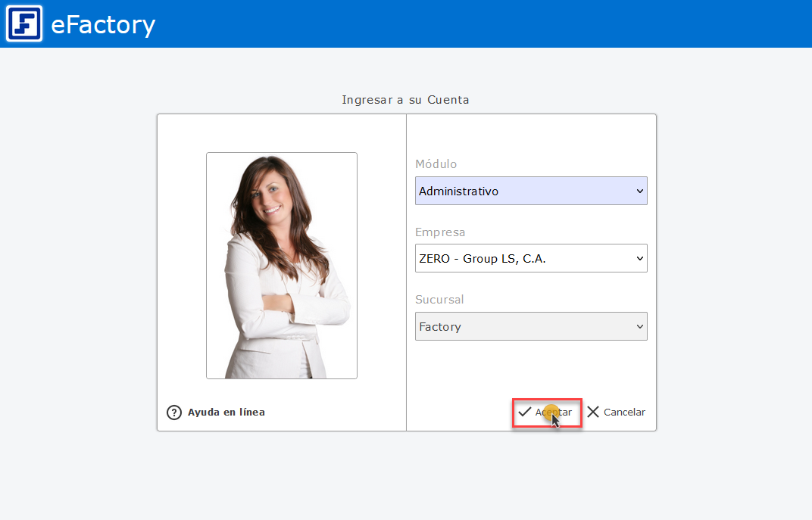Click the checkmark icon beside Aceptar

[x=524, y=413]
